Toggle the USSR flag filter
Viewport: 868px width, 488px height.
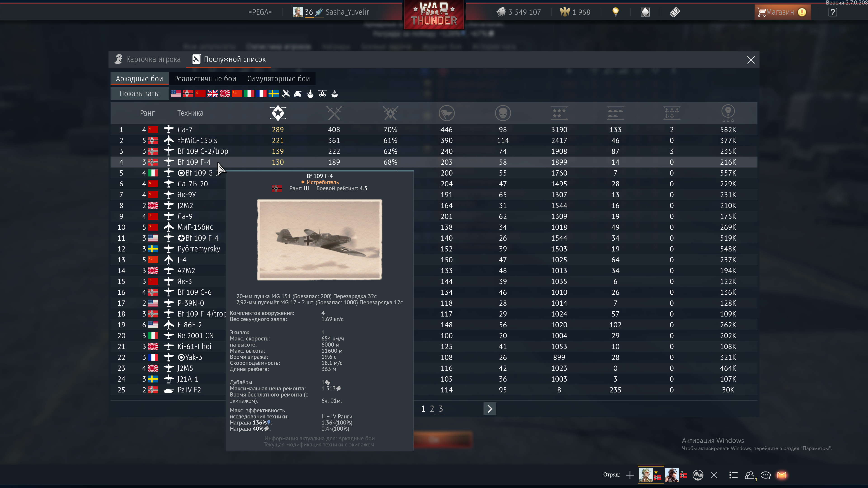tap(200, 94)
